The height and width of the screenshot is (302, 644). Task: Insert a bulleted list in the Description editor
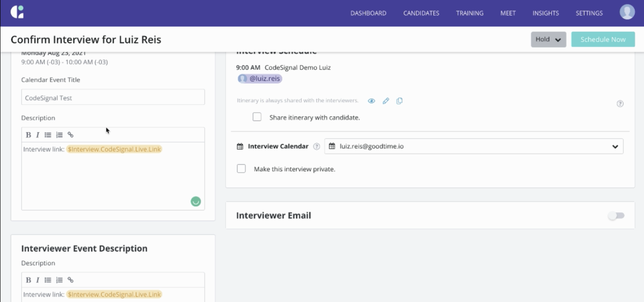(x=48, y=135)
